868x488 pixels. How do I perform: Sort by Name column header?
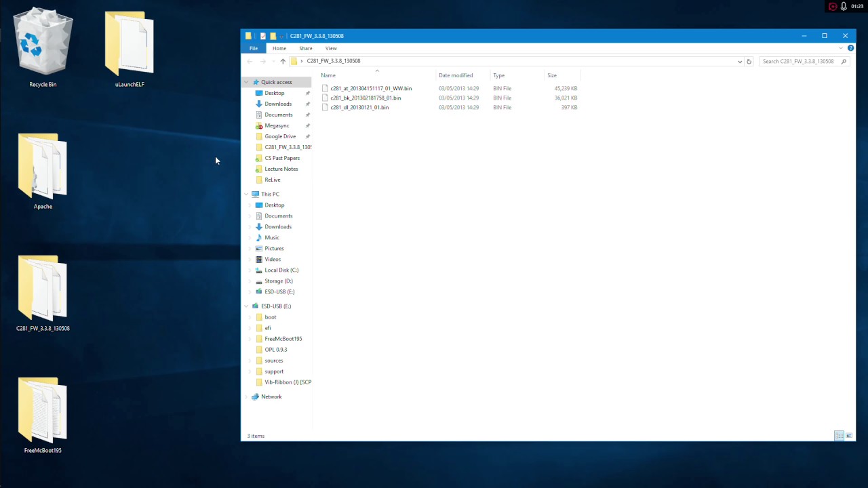[377, 75]
